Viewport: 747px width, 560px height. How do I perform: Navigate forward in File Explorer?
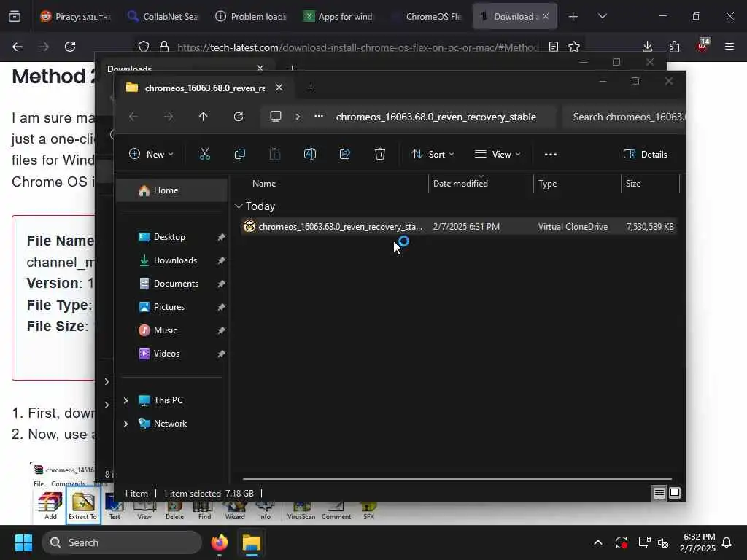[169, 117]
